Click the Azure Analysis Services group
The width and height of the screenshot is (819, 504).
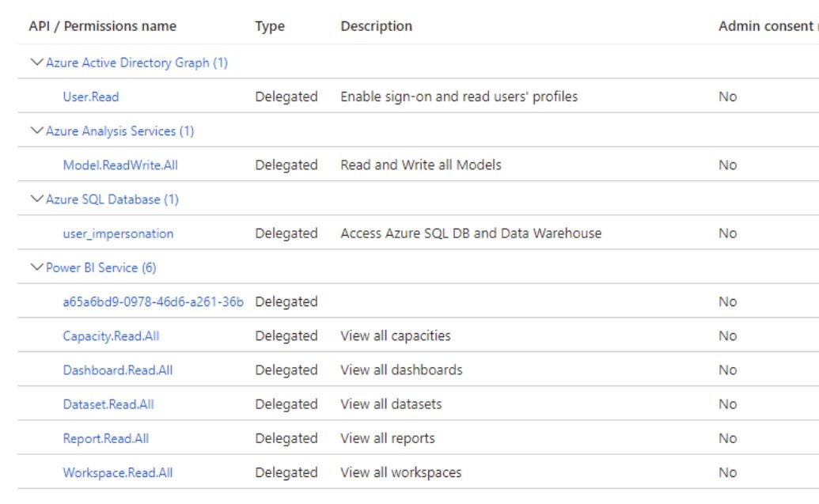pos(119,131)
